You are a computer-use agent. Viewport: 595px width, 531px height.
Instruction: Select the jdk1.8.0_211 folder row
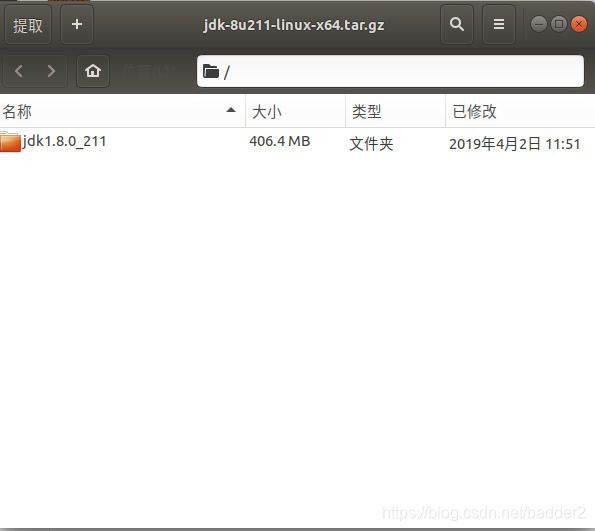tap(298, 142)
